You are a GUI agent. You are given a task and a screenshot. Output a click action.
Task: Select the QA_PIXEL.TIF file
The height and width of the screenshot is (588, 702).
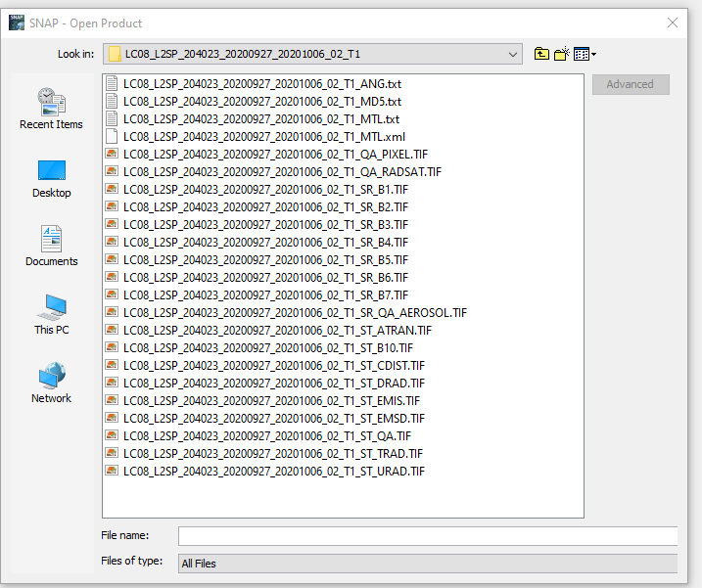coord(275,155)
